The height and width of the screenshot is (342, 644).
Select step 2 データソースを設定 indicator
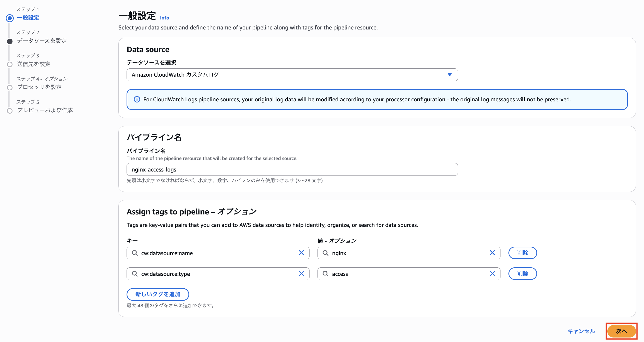point(10,41)
